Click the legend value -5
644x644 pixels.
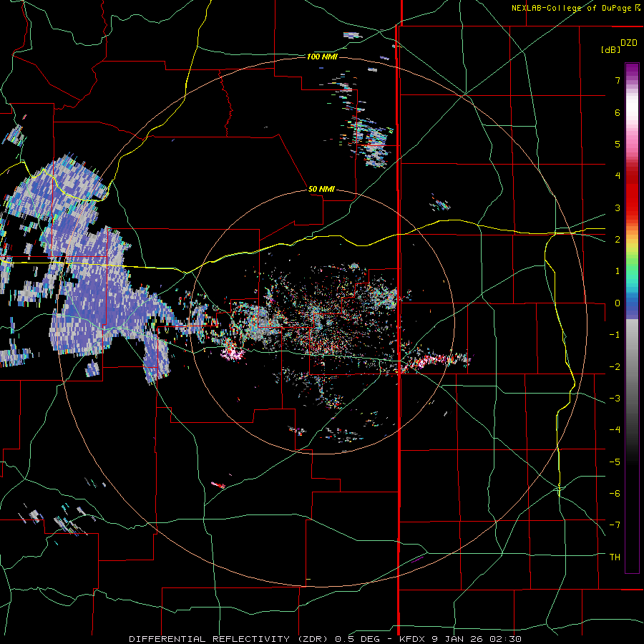pyautogui.click(x=615, y=462)
